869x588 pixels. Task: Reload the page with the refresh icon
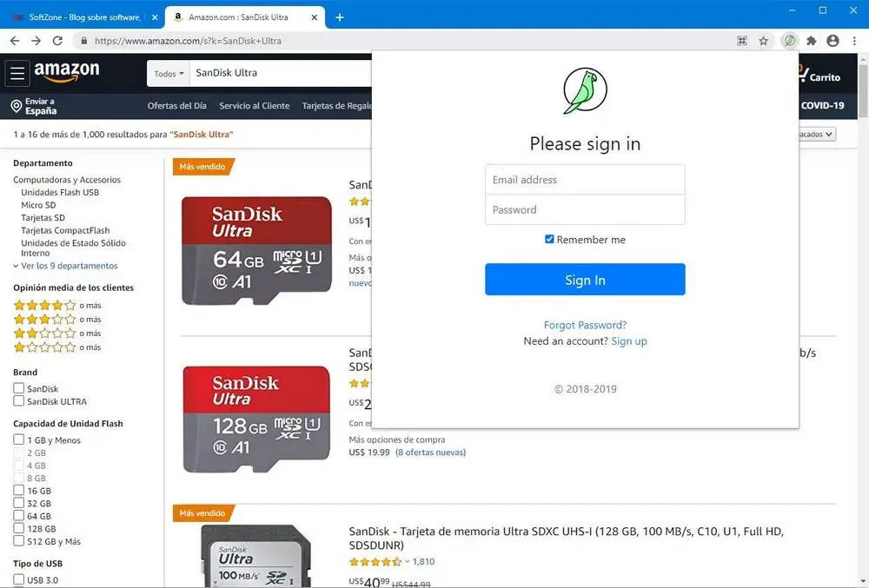(57, 41)
